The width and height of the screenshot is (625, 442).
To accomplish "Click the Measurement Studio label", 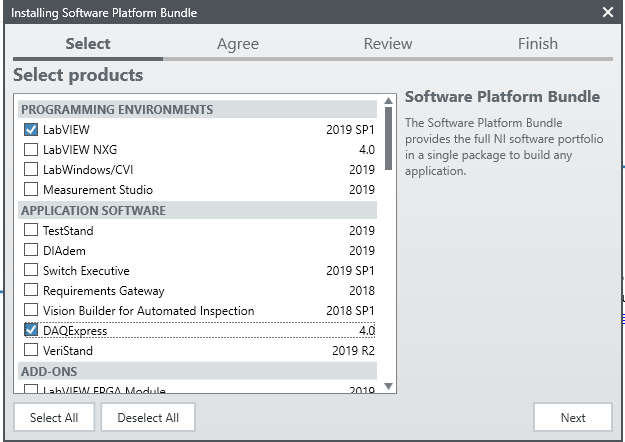I will 98,190.
